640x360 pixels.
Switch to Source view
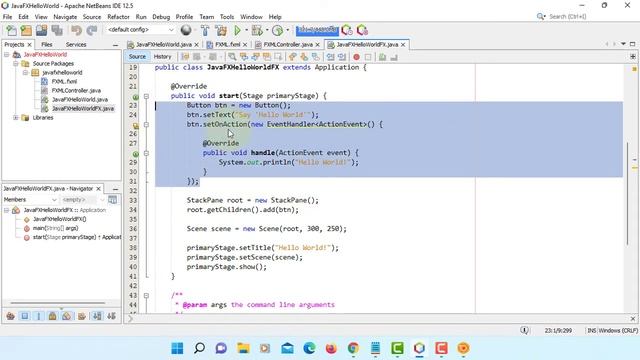click(137, 57)
